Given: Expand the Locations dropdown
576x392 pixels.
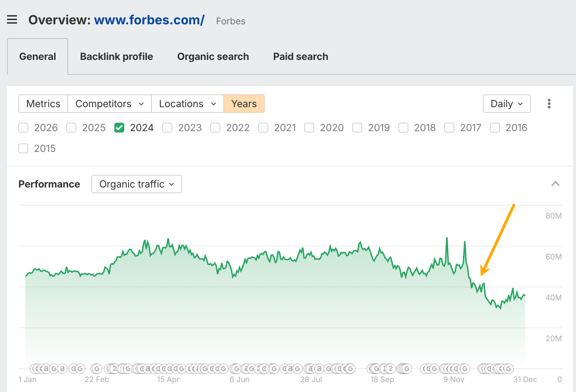Looking at the screenshot, I should click(187, 104).
